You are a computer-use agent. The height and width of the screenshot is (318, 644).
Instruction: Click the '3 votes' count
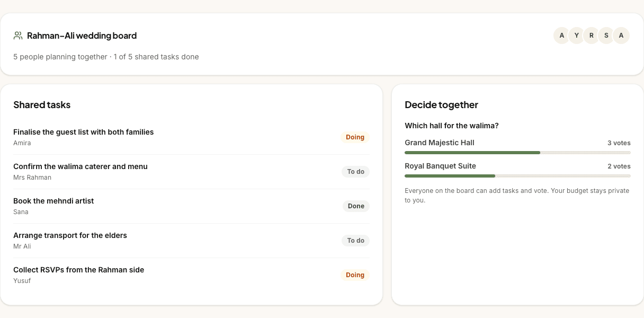(x=619, y=143)
